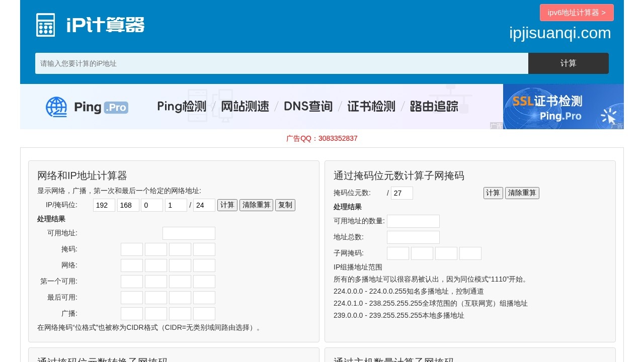Select the 证书检测 certificate check tool
Screen dimensions: 644x362
(371, 107)
